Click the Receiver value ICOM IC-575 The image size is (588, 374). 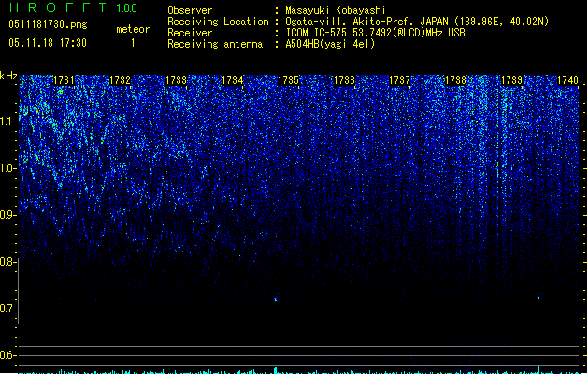(318, 33)
